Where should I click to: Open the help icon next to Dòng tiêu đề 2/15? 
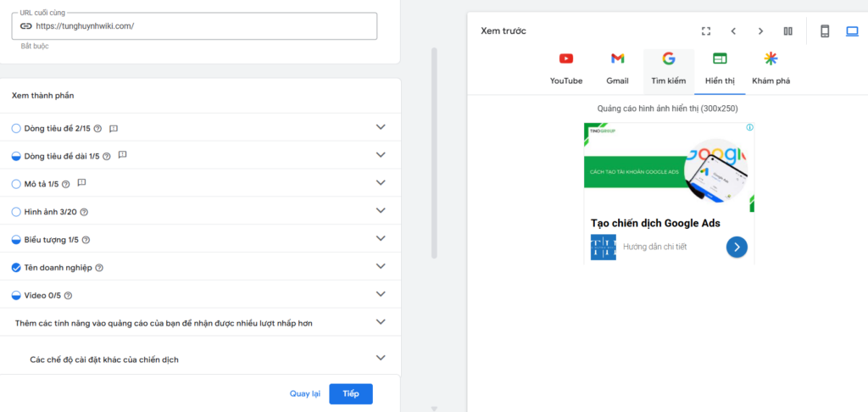point(98,129)
